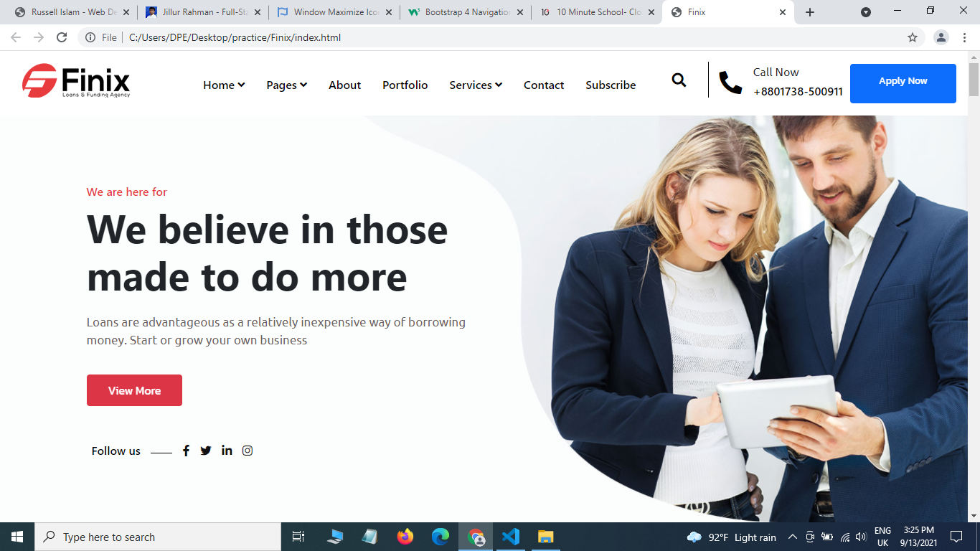Reload the page with the refresh icon
The height and width of the screenshot is (551, 980).
(x=62, y=37)
